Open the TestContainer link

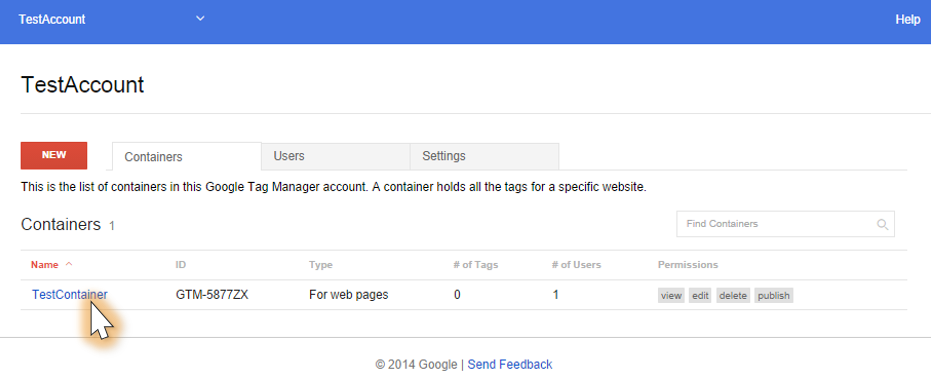69,295
